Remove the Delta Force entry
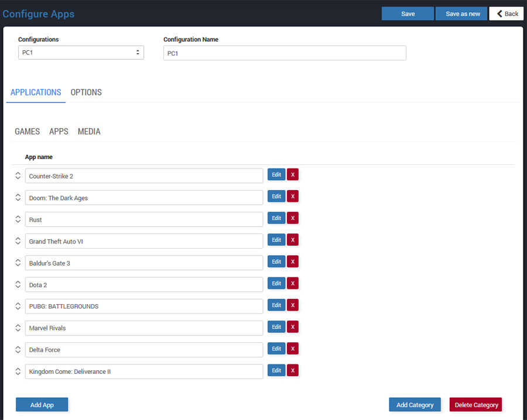Image resolution: width=527 pixels, height=420 pixels. click(292, 349)
